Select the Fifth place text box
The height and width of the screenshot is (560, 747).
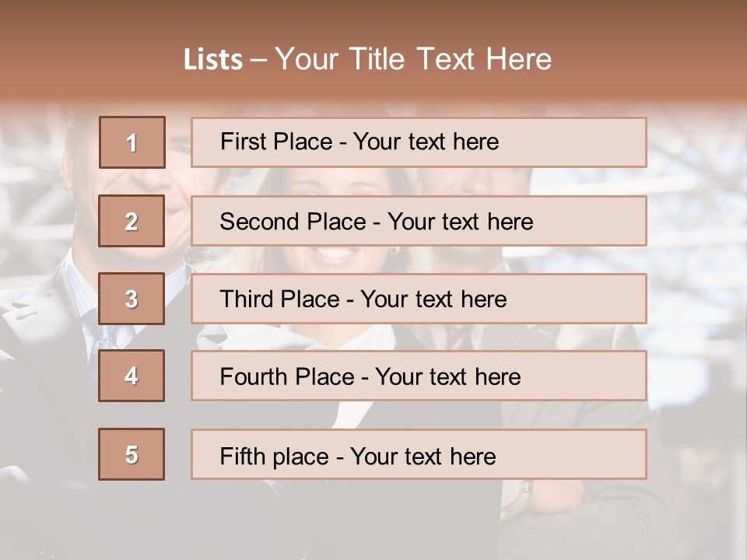(419, 454)
